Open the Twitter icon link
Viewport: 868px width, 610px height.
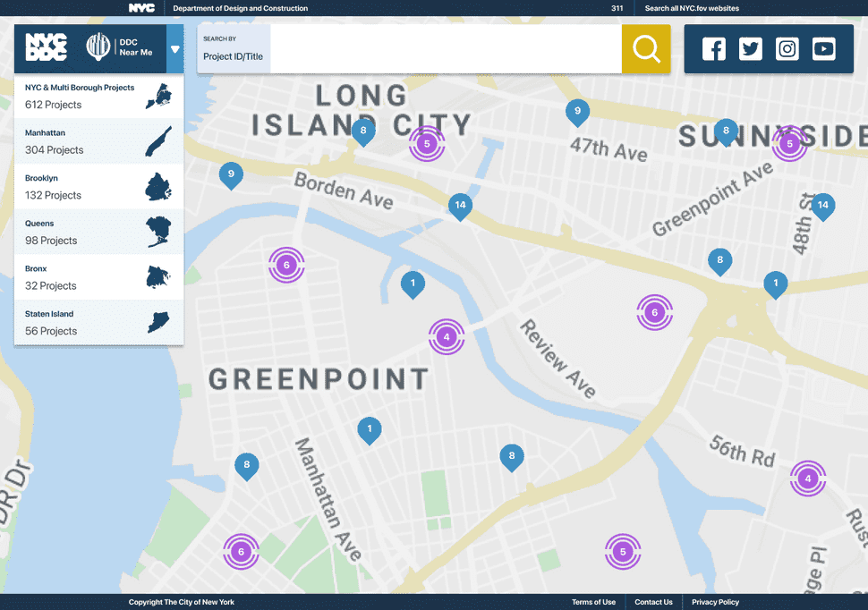(750, 48)
